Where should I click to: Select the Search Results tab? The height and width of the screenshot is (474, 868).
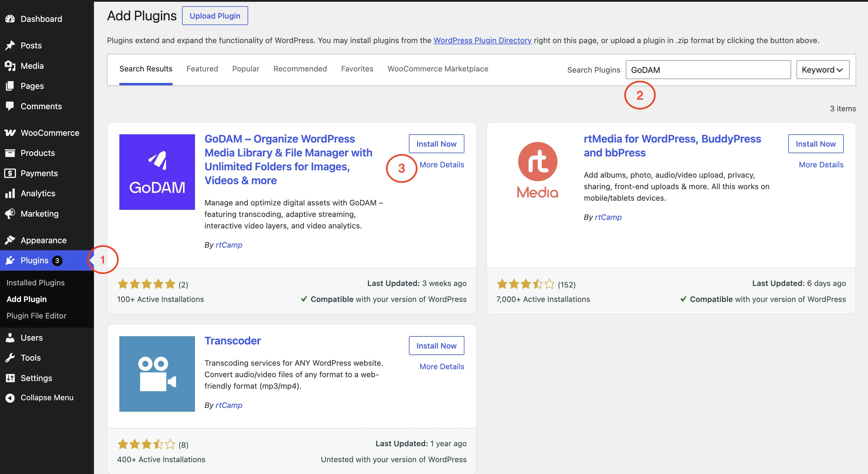pyautogui.click(x=146, y=69)
